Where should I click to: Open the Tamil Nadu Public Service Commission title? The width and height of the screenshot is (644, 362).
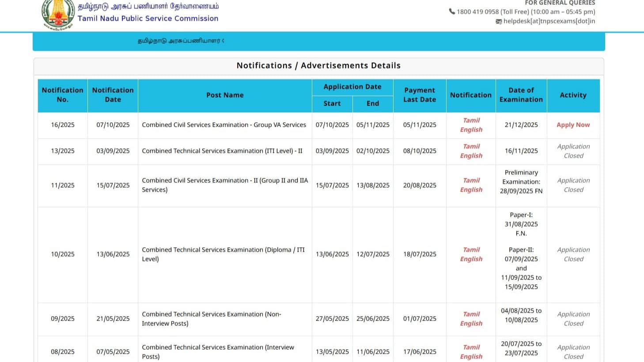tap(148, 19)
